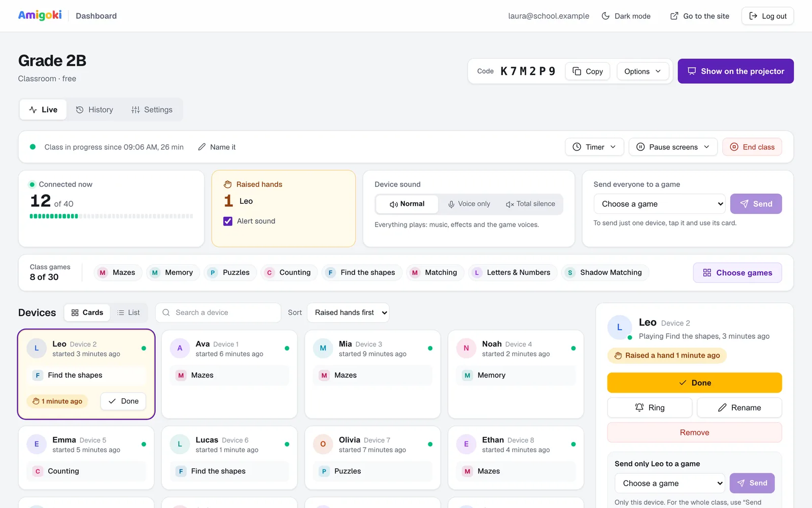Click the Counting class game chip

click(289, 273)
